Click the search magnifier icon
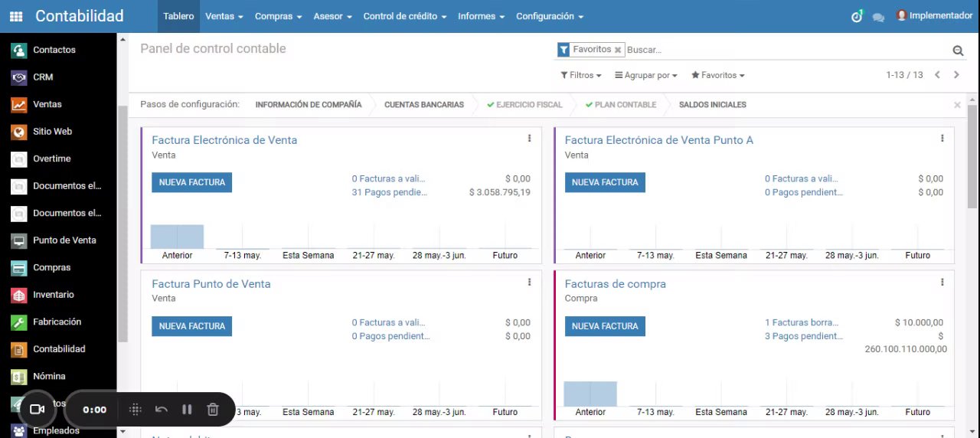Viewport: 980px width, 438px height. pos(958,51)
